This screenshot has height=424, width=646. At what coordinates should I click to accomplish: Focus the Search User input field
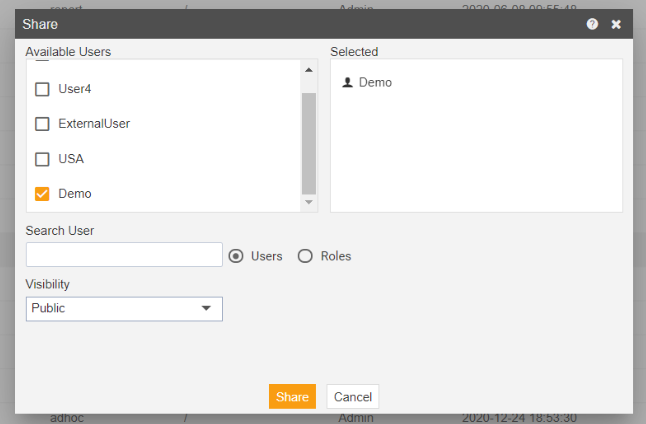[124, 254]
